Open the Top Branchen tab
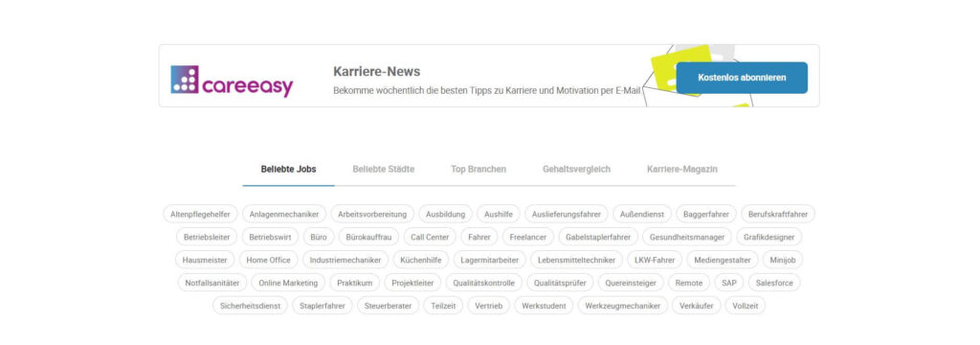The height and width of the screenshot is (345, 980). pos(479,169)
